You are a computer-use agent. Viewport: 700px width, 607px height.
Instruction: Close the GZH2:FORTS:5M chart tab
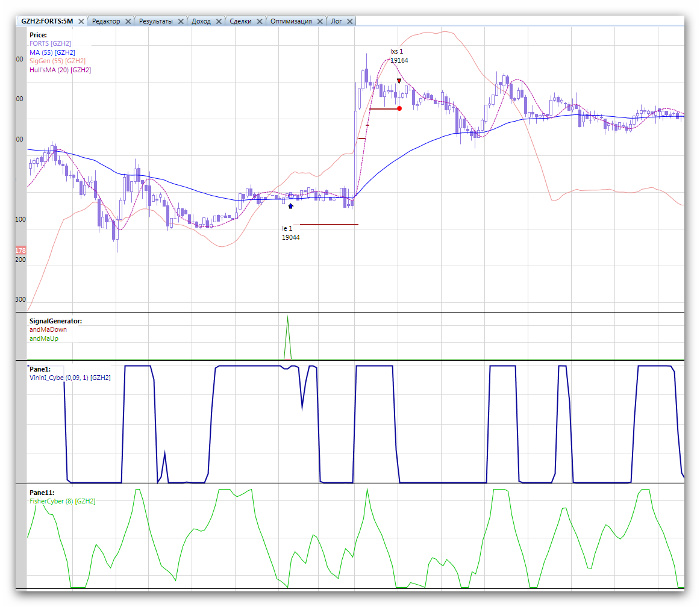pos(81,21)
